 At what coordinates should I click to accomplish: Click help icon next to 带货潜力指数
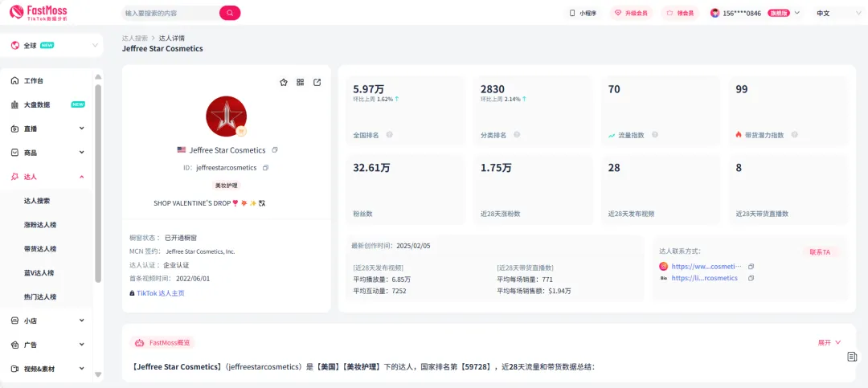click(795, 134)
